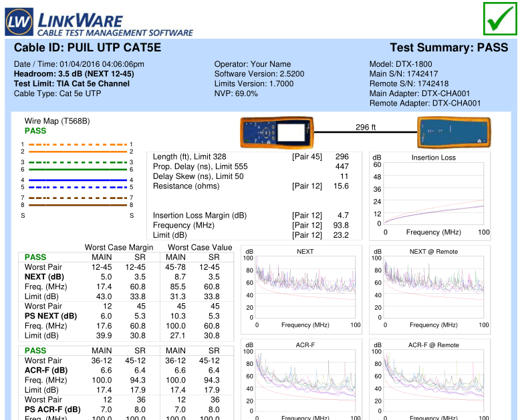Select 'Worst Case Margin' column header
The width and height of the screenshot is (522, 420).
[119, 248]
